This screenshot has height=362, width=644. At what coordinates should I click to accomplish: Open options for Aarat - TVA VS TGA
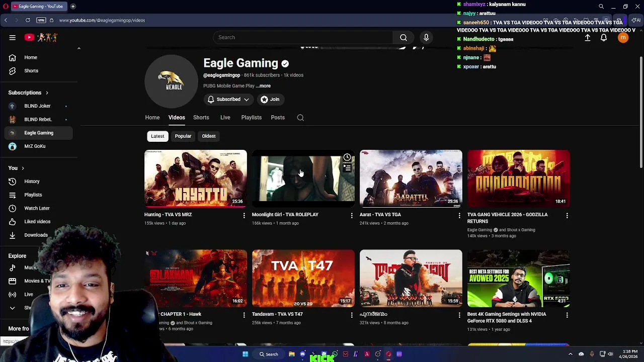[x=459, y=215]
